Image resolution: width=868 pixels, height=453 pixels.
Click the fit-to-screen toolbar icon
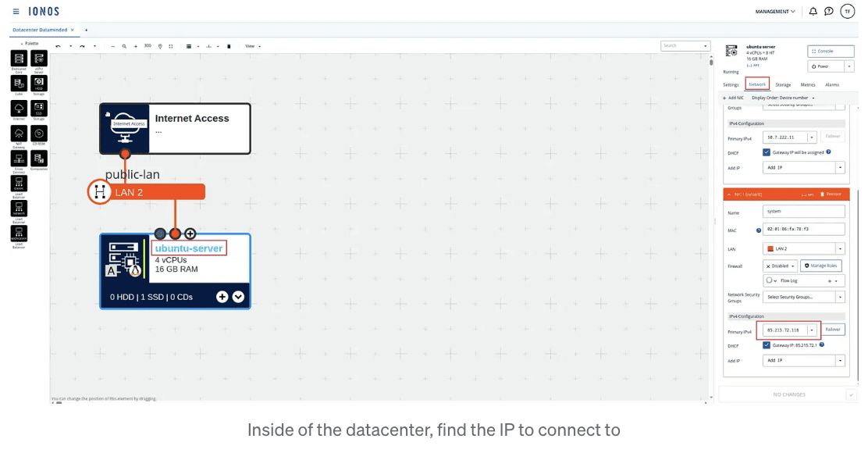[x=170, y=47]
